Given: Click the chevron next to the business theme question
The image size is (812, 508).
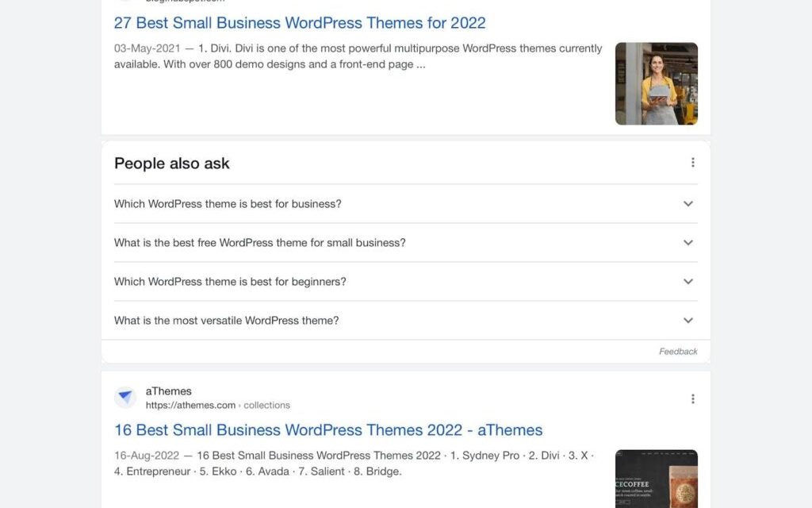Looking at the screenshot, I should pos(688,203).
